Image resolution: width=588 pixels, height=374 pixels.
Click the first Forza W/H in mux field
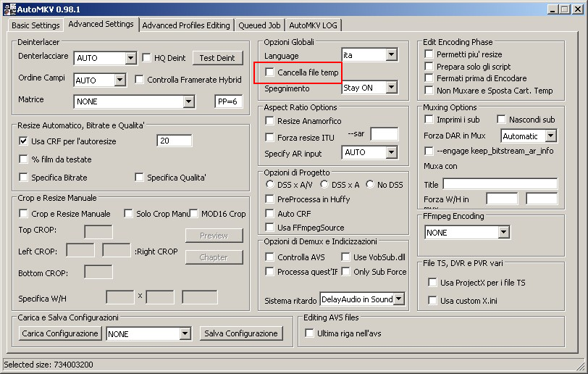pyautogui.click(x=502, y=199)
